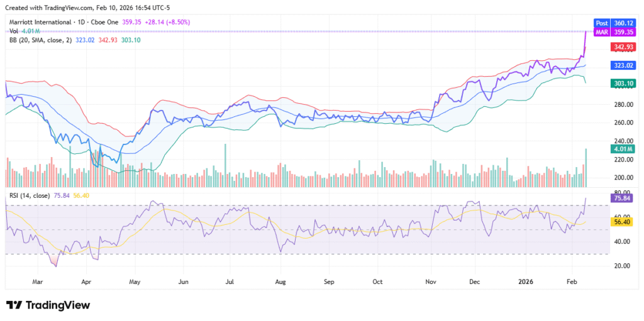Click the Aug label on the time axis

pos(280,283)
